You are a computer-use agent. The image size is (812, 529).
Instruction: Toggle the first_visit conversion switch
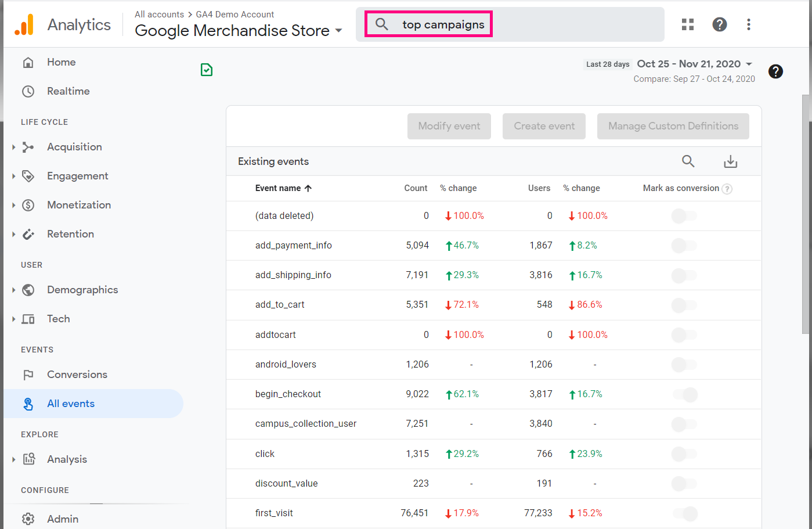[x=685, y=513]
